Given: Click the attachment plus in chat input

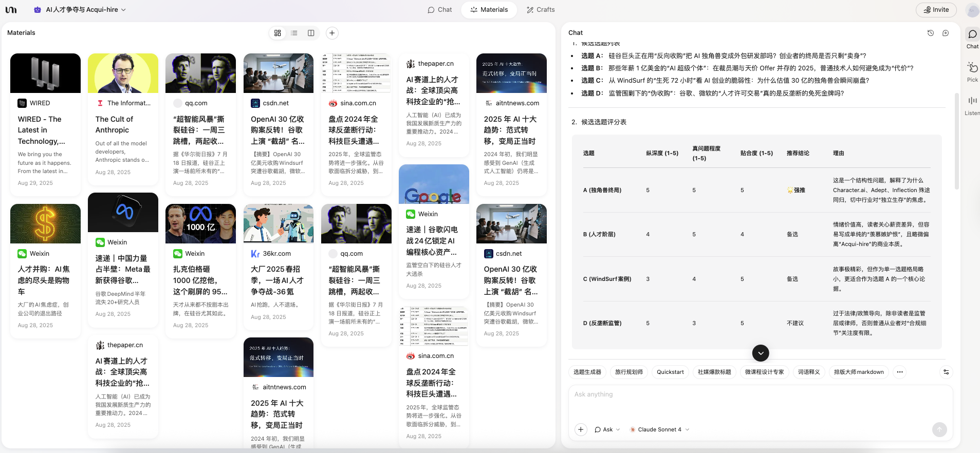Looking at the screenshot, I should pos(581,429).
